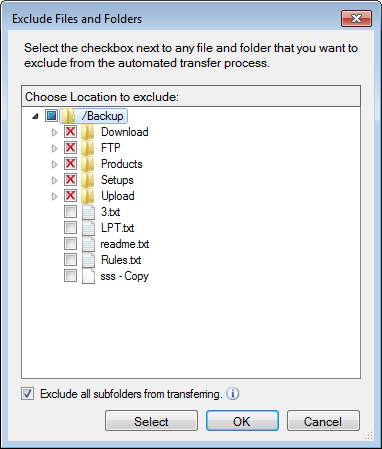Check the box next to Rules.txt
This screenshot has width=382, height=449.
tap(70, 260)
